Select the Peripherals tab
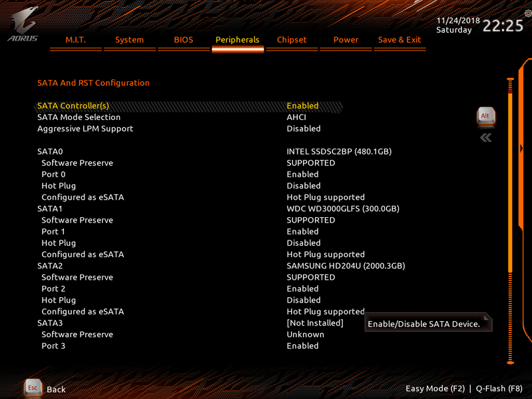Viewport: 532px width, 399px height. tap(238, 40)
